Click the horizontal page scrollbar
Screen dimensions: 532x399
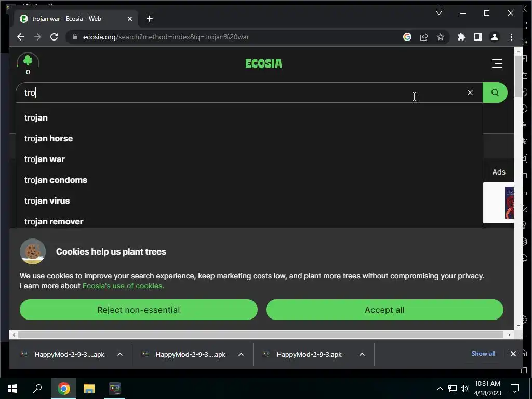(260, 335)
